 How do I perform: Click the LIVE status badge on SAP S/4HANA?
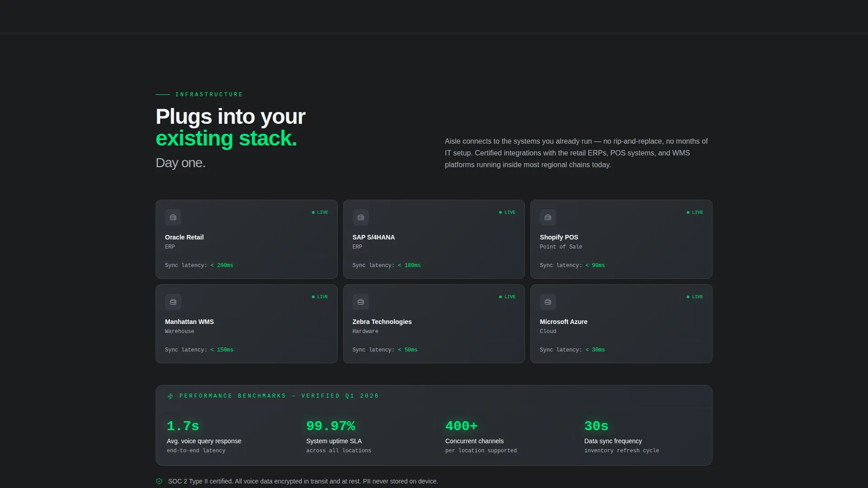pos(507,212)
